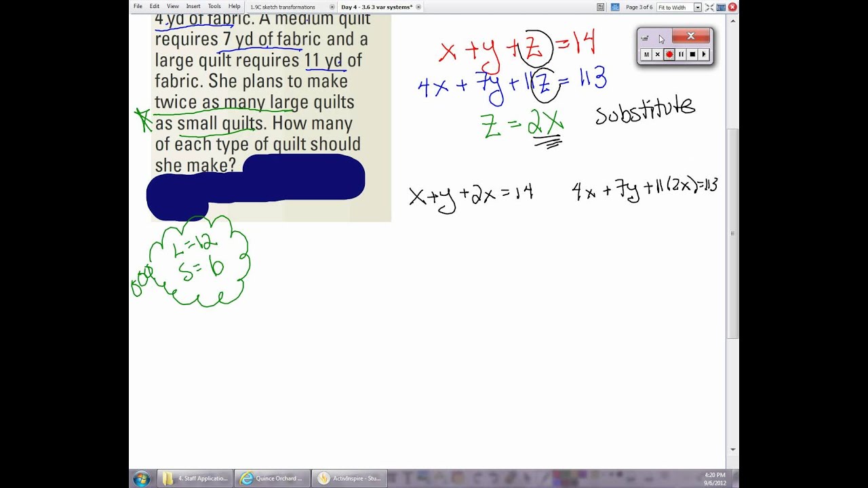Open the File menu
Image resolution: width=868 pixels, height=488 pixels.
click(x=138, y=7)
